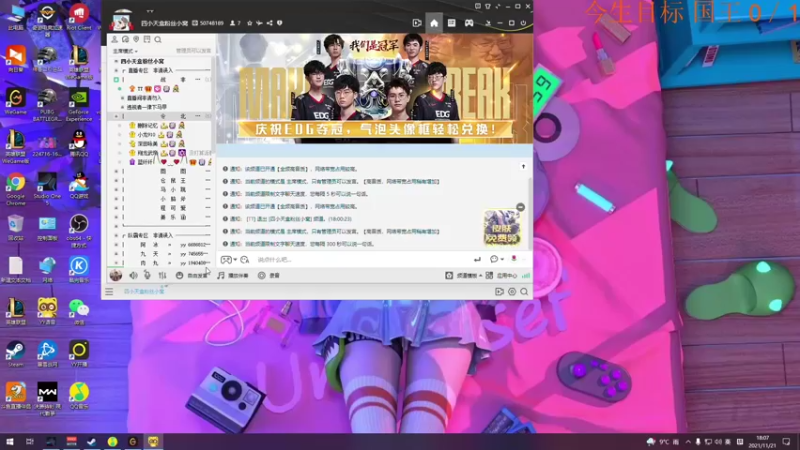The width and height of the screenshot is (800, 450).
Task: Click the green signal strength icon
Action: click(526, 276)
